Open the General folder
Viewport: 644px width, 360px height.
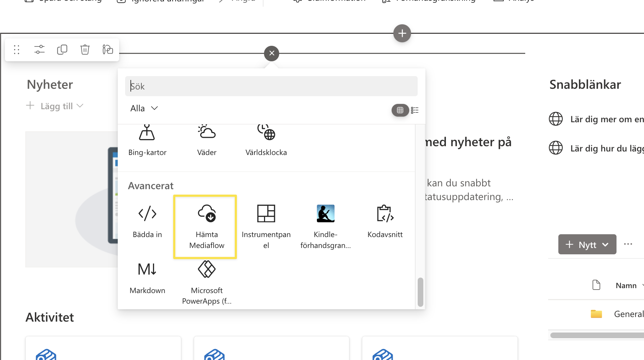[x=628, y=314]
